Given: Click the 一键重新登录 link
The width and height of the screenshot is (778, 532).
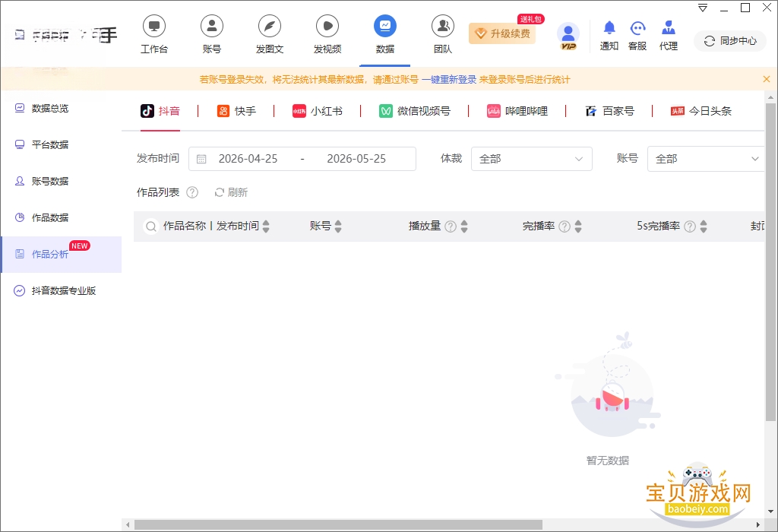Looking at the screenshot, I should [449, 79].
